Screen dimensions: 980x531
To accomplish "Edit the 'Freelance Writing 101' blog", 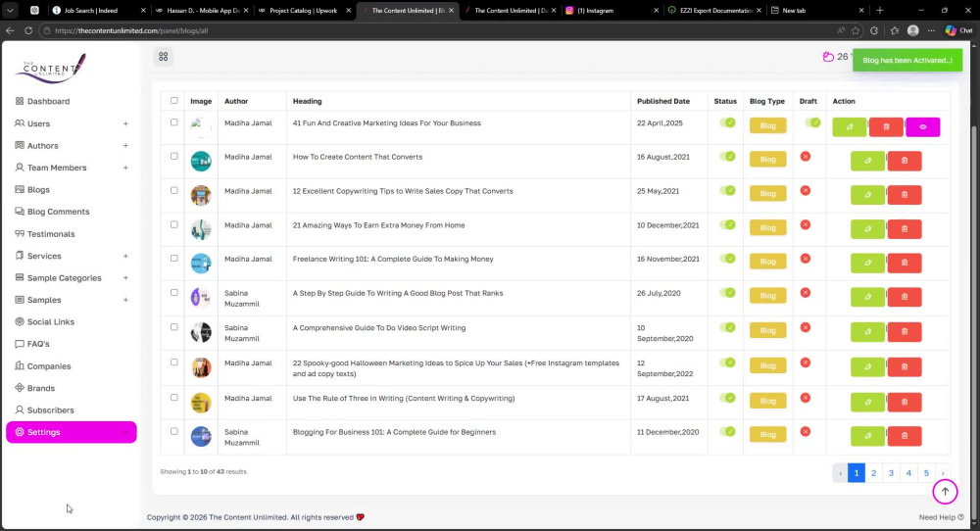I will pos(867,263).
